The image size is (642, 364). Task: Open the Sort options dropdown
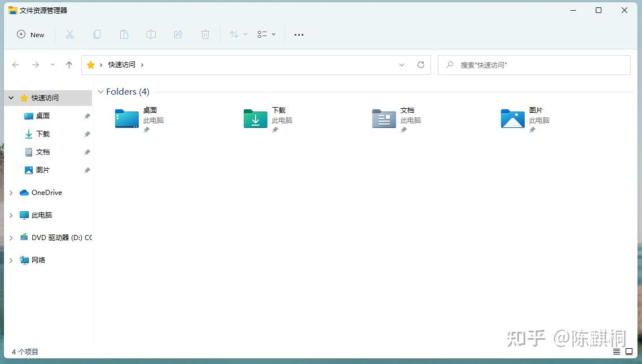click(x=238, y=35)
